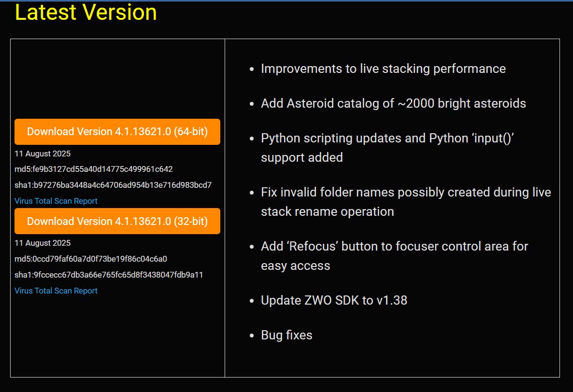
Task: Download Version 4.1.13621.0 32-bit installer
Action: [117, 221]
